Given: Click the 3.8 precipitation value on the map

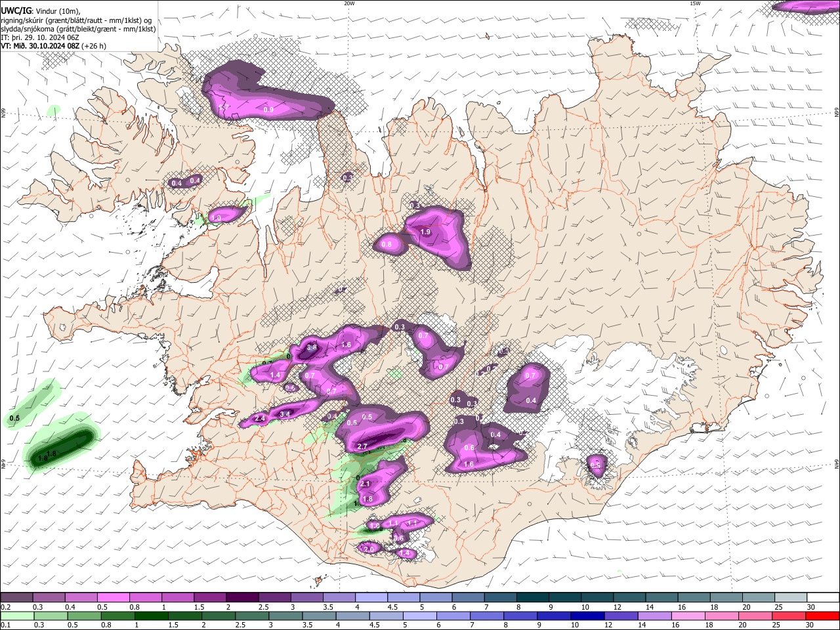Looking at the screenshot, I should (x=312, y=347).
